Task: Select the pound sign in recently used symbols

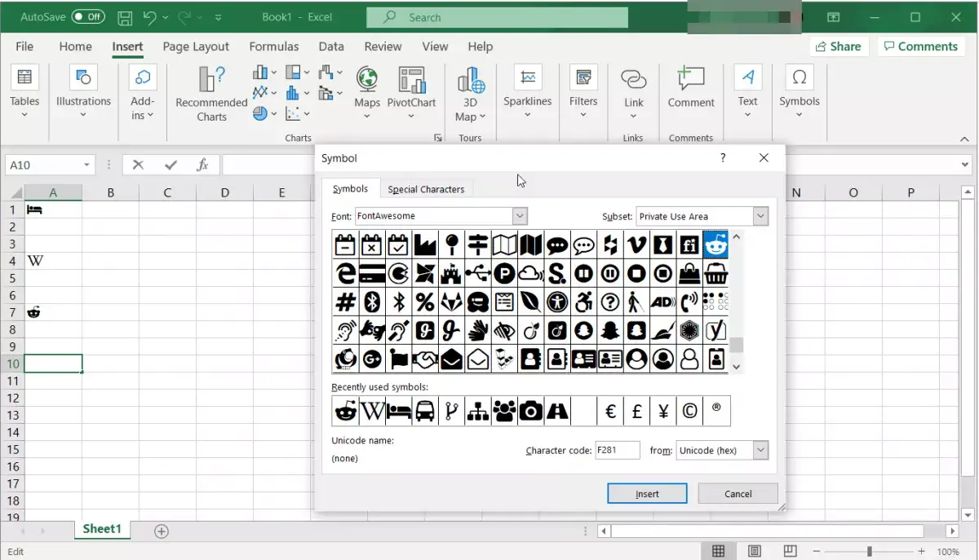Action: click(x=636, y=412)
